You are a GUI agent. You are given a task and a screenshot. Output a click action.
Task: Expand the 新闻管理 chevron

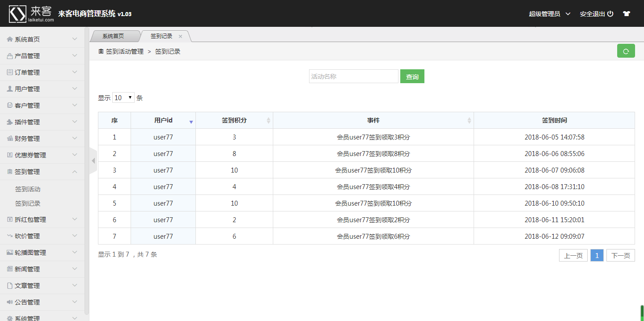[75, 269]
